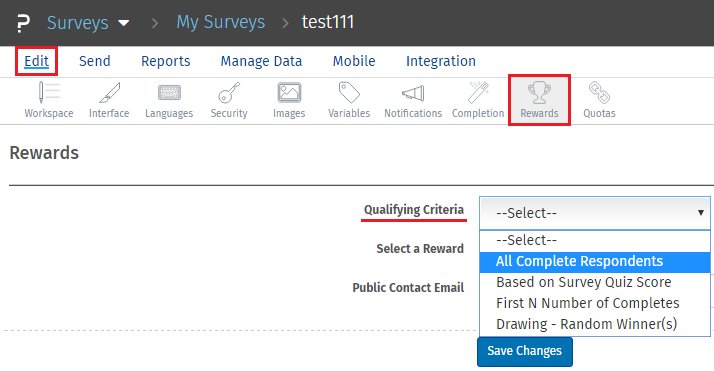The height and width of the screenshot is (371, 714).
Task: Expand the Surveys dropdown arrow
Action: (123, 23)
